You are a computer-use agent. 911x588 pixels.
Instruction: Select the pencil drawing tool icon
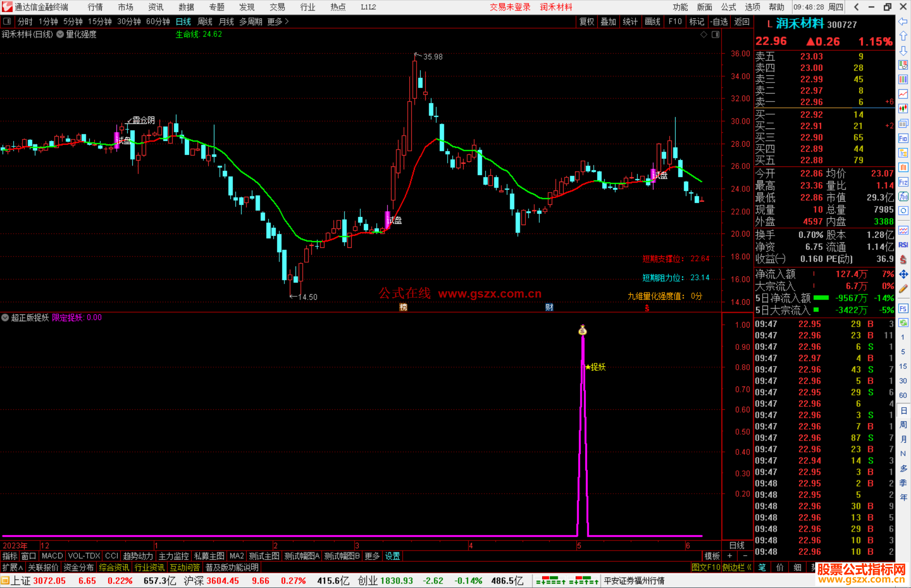point(903,289)
